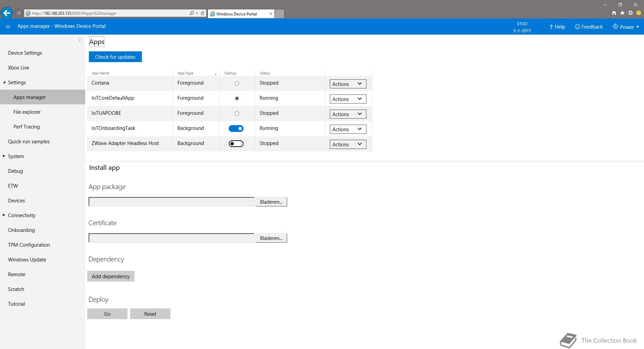644x349 pixels.
Task: Open the address bar search magnifier
Action: (192, 13)
